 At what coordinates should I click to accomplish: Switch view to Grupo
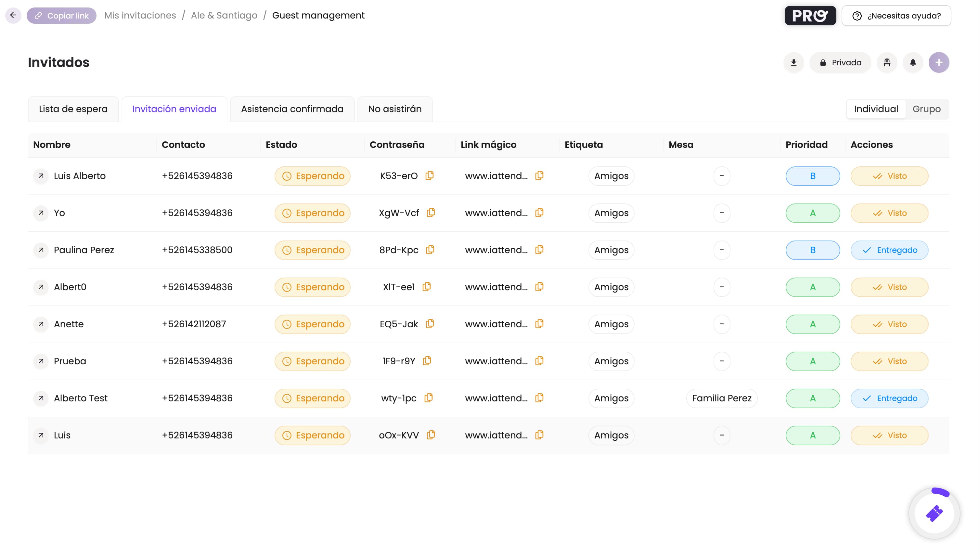[x=926, y=109]
